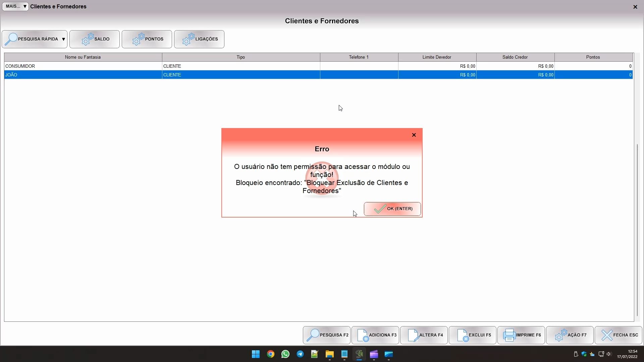The image size is (644, 362).
Task: Open WhatsApp from the taskbar
Action: [x=285, y=354]
